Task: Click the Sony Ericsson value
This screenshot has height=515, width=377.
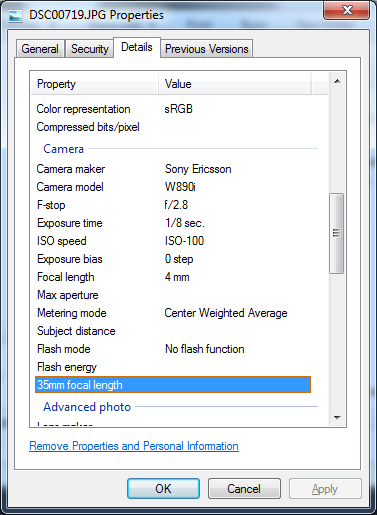Action: (x=198, y=169)
